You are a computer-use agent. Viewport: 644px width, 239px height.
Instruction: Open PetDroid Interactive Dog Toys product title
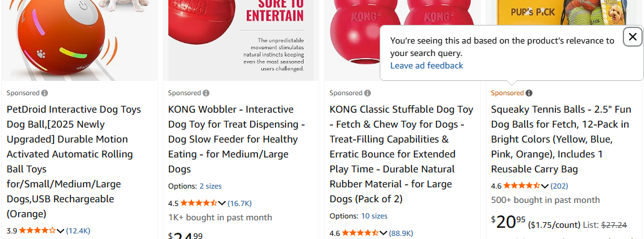pos(74,162)
